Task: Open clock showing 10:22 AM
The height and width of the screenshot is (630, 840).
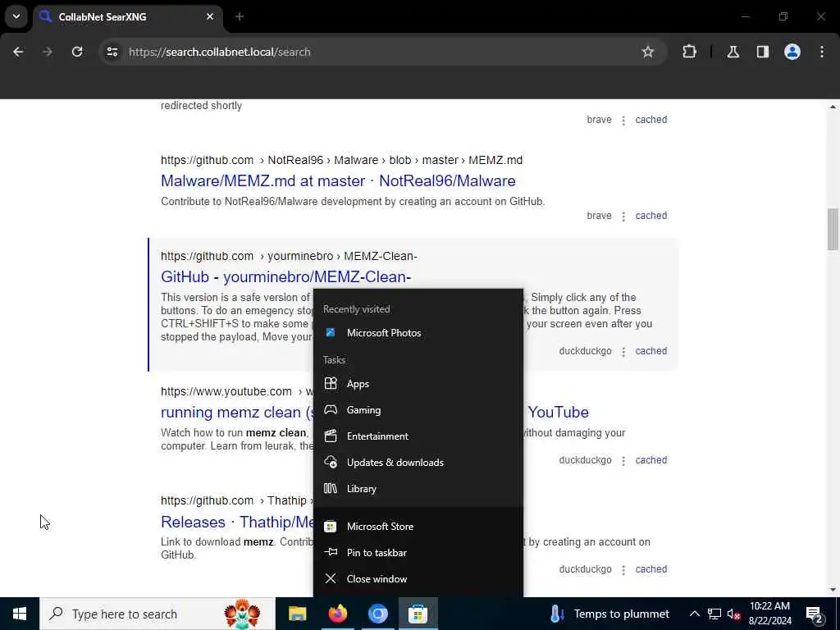Action: 769,614
